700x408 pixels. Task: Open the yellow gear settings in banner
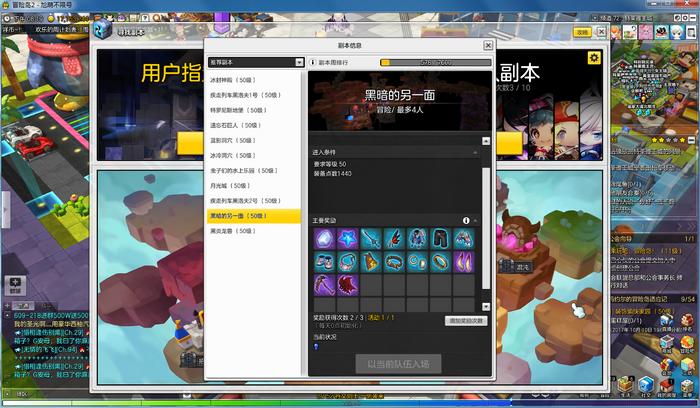coord(594,58)
